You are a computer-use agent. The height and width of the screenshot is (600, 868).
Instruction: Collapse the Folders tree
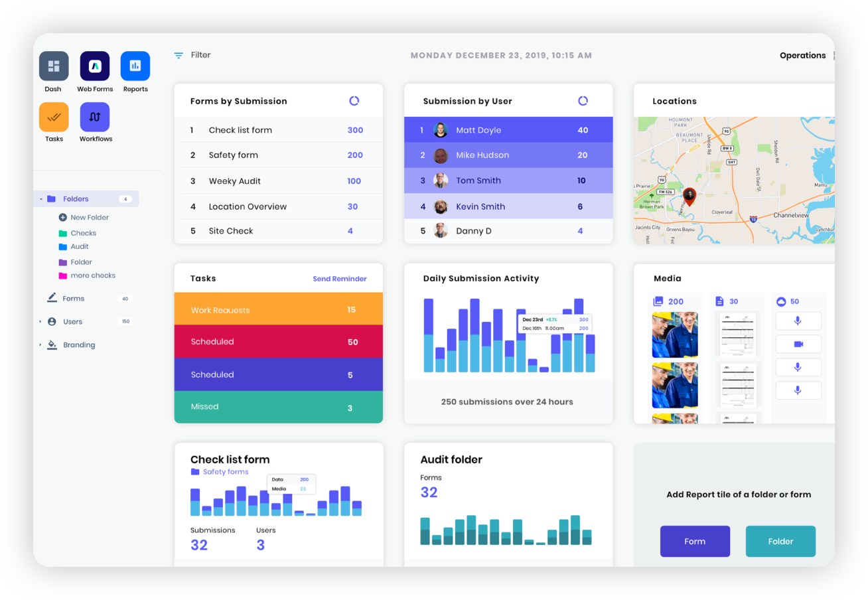(x=40, y=198)
